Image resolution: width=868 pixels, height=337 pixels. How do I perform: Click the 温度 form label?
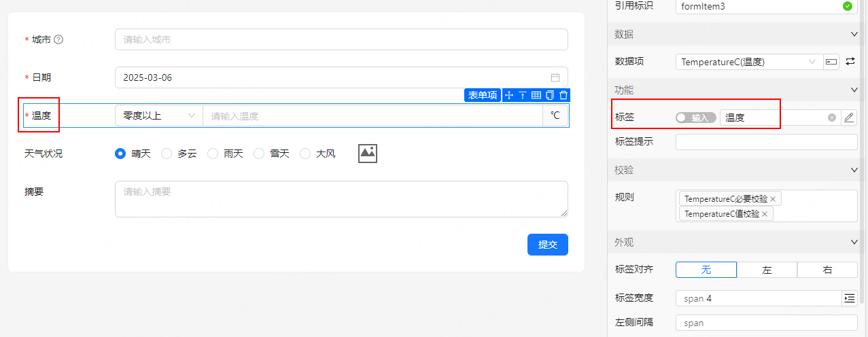[x=41, y=116]
